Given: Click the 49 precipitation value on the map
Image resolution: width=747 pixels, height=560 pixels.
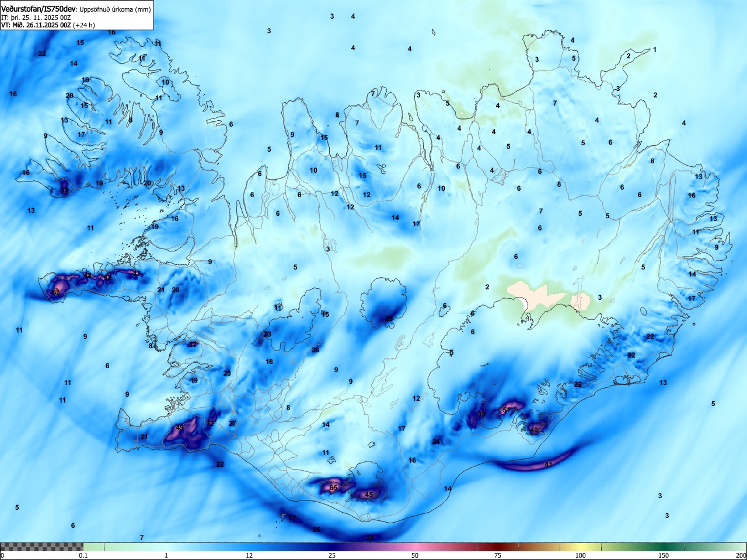Looking at the screenshot, I should pos(179,428).
